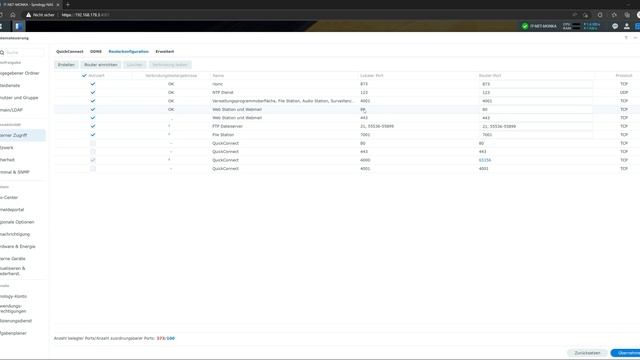Open the DSM notifications speech bubble icon
The height and width of the screenshot is (360, 640).
pos(615,26)
